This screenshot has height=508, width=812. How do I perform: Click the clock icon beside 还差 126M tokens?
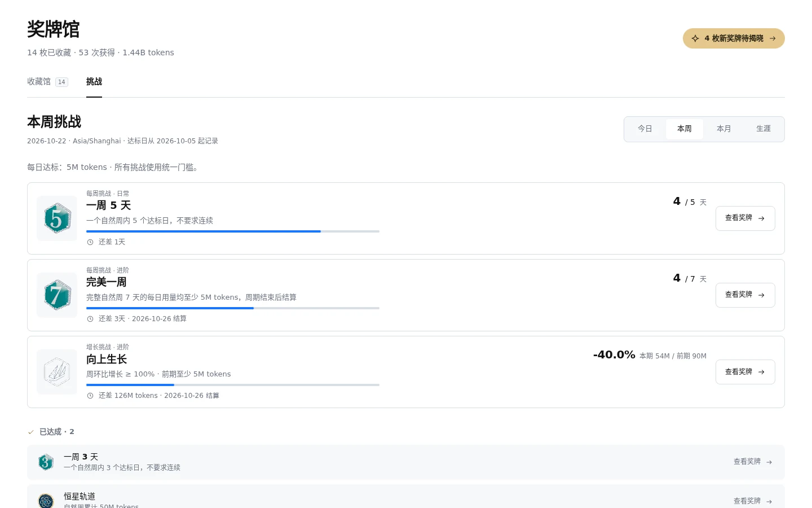coord(90,396)
